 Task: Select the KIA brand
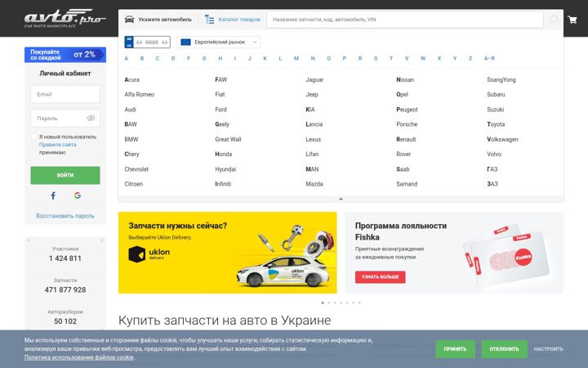click(310, 110)
